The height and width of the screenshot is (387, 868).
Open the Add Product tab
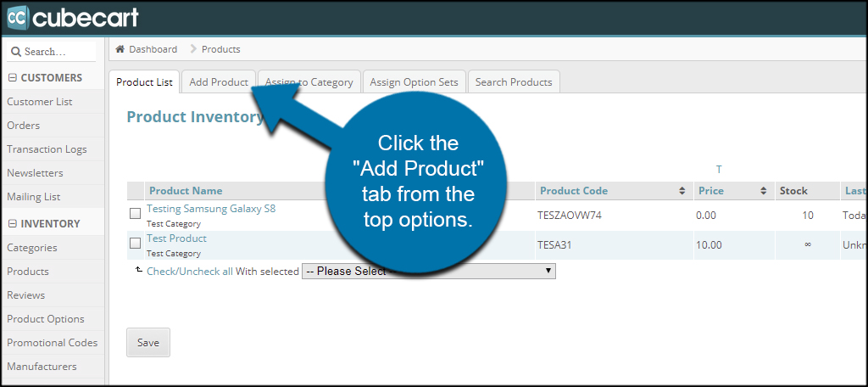pos(219,82)
